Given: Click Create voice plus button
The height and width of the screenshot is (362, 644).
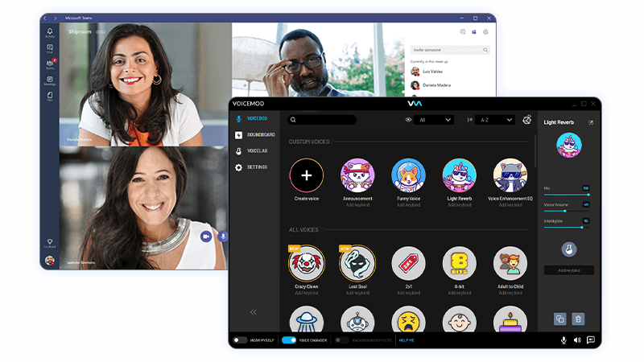Looking at the screenshot, I should [307, 175].
